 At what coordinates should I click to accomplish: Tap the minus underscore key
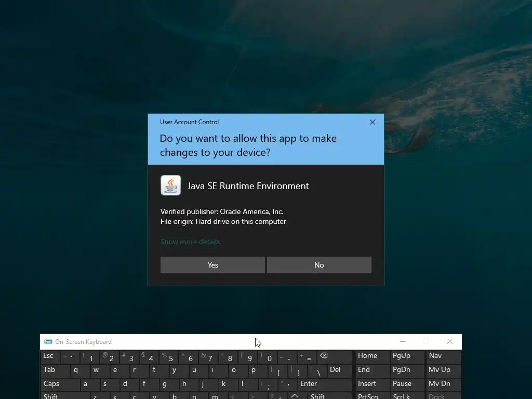[288, 356]
